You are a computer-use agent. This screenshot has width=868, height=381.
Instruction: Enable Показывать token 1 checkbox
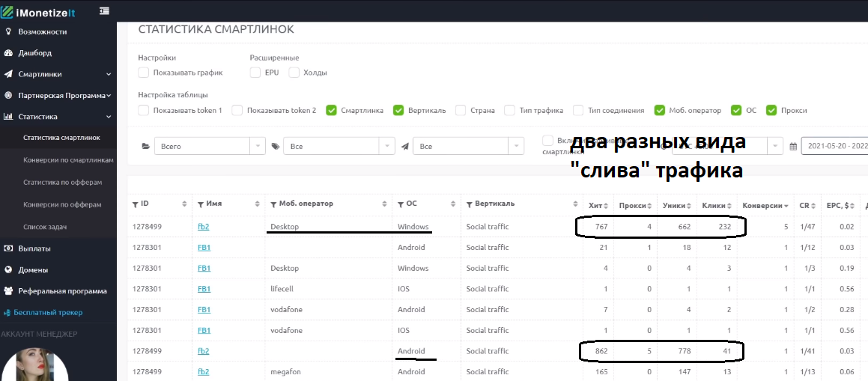click(x=144, y=110)
